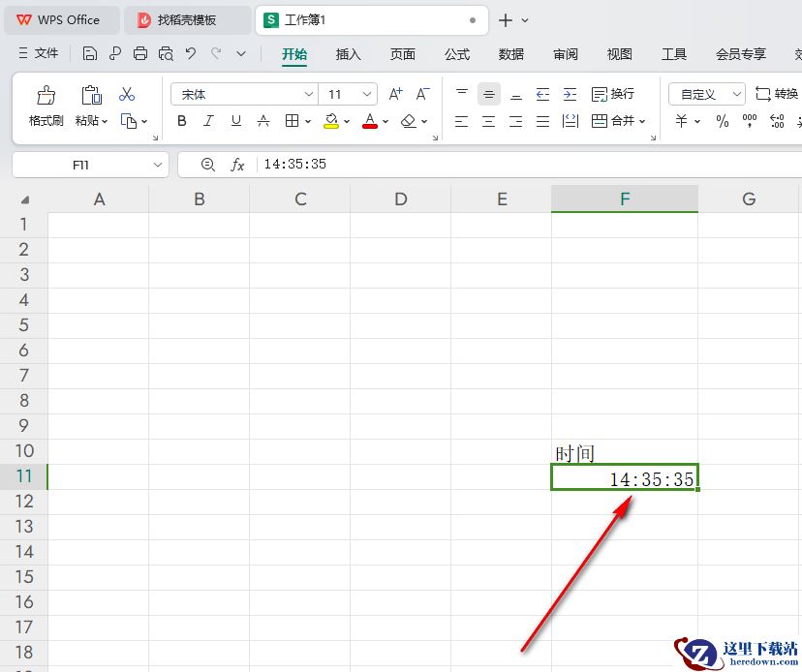Align text right horizontally

click(x=515, y=121)
